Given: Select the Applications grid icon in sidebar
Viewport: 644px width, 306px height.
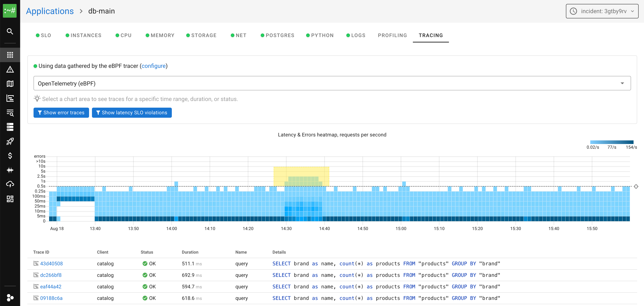Looking at the screenshot, I should pyautogui.click(x=10, y=55).
